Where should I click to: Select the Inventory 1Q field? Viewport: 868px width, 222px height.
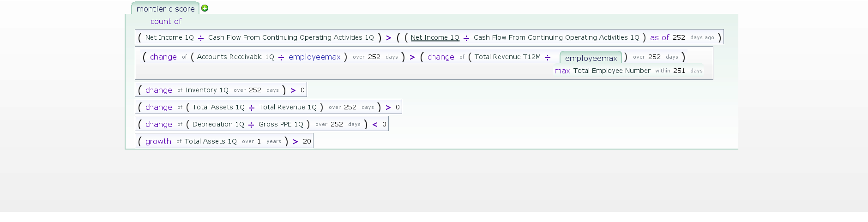tap(207, 90)
